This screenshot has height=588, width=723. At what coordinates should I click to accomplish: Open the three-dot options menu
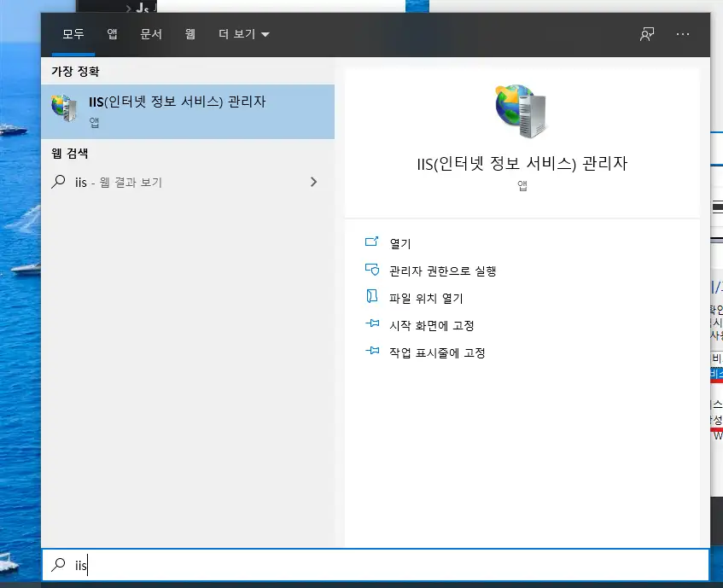click(x=682, y=34)
